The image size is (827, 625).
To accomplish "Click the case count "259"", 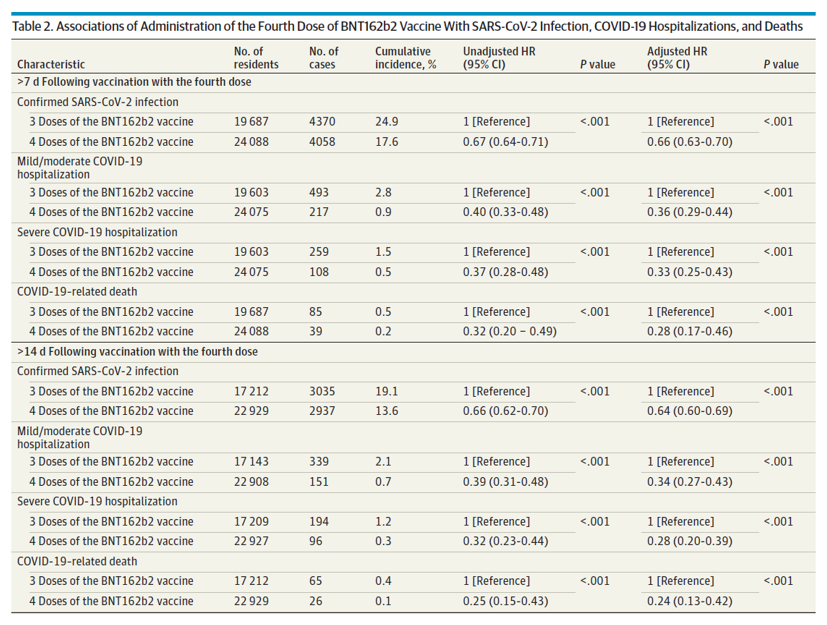I will point(319,252).
